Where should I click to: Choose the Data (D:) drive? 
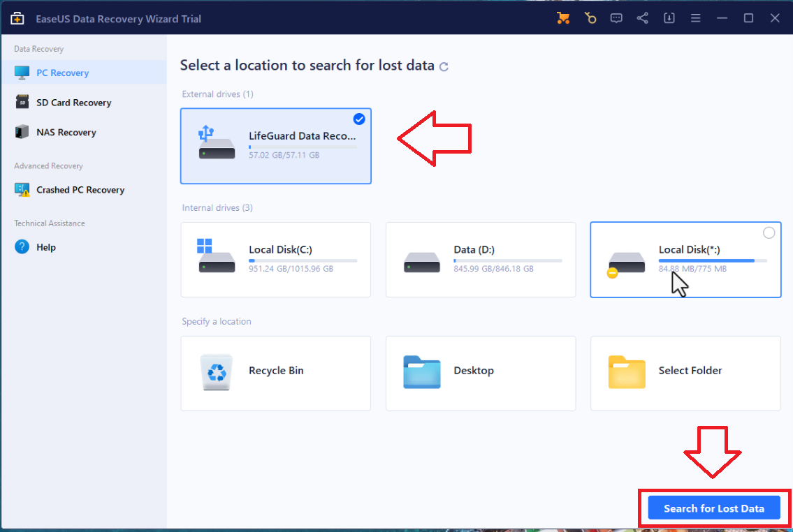tap(481, 260)
